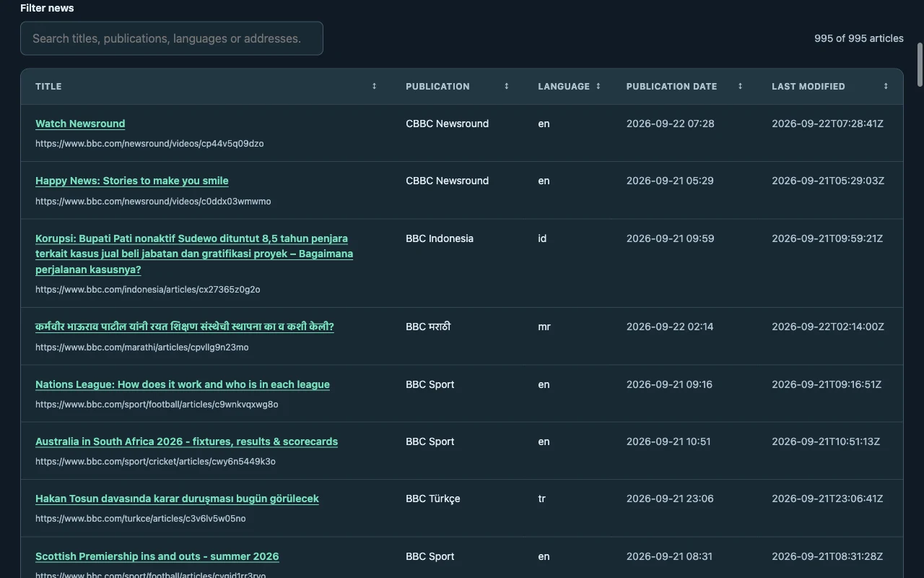Click last modified 2026-09-21T09:59:21Z
This screenshot has height=578, width=924.
click(x=827, y=238)
